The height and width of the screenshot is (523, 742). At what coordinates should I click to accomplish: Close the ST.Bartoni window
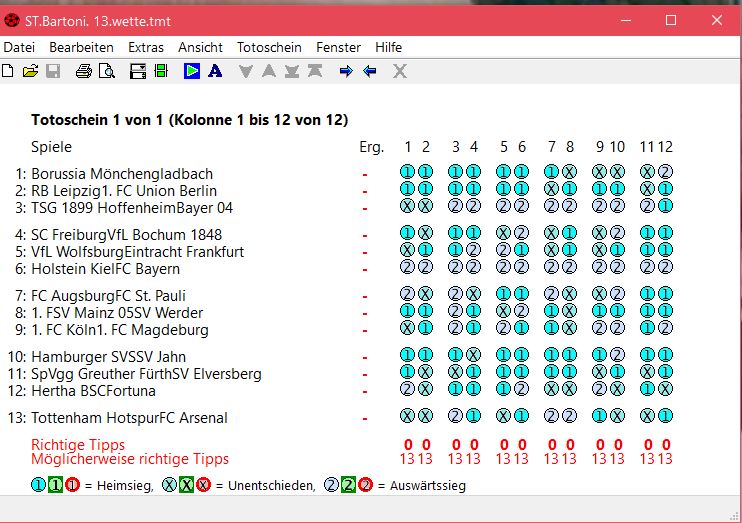coord(717,20)
